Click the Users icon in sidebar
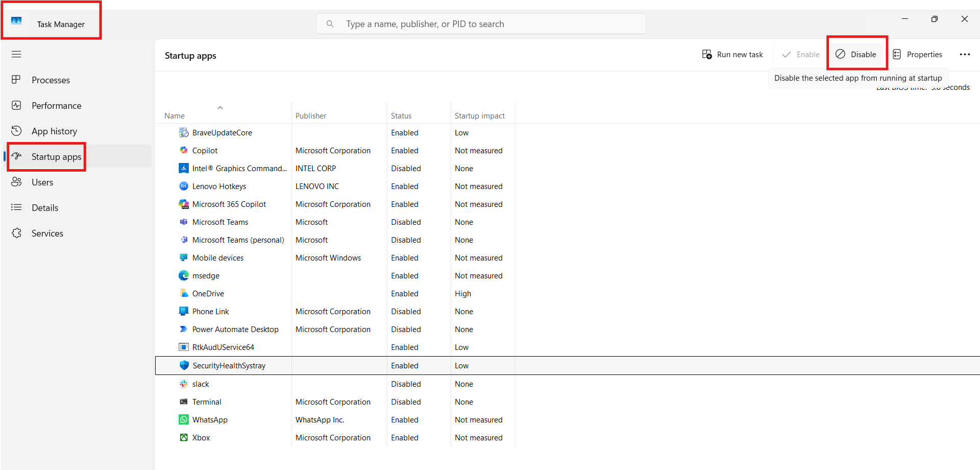The width and height of the screenshot is (980, 470). [x=17, y=182]
